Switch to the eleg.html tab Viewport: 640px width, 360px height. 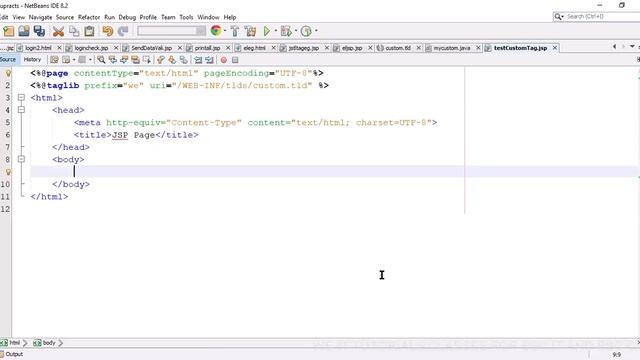254,48
